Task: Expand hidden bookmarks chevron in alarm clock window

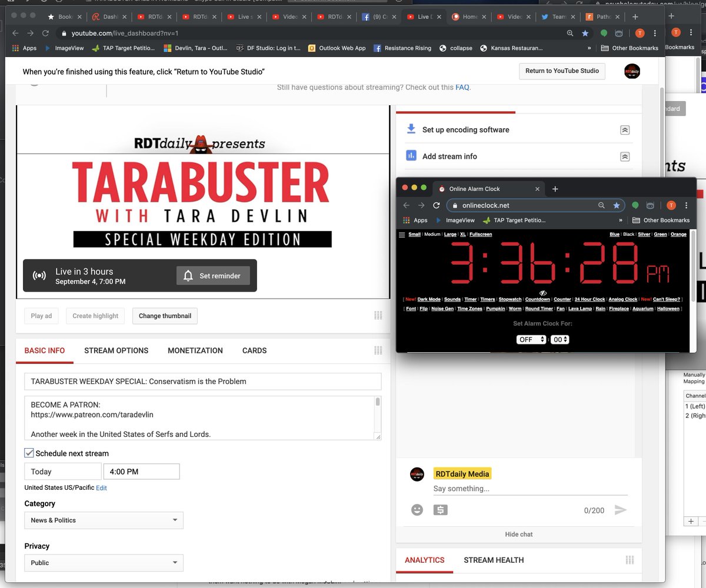Action: 620,220
